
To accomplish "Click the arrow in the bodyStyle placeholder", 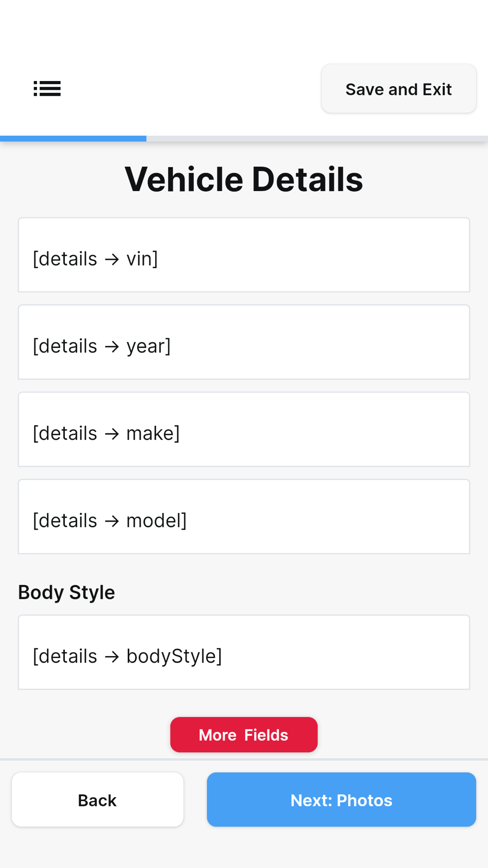I will (x=112, y=657).
